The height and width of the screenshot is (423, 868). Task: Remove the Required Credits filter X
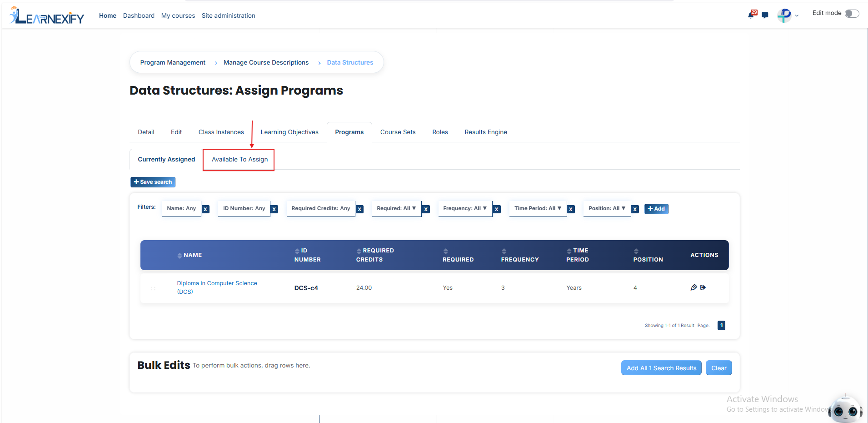coord(360,209)
